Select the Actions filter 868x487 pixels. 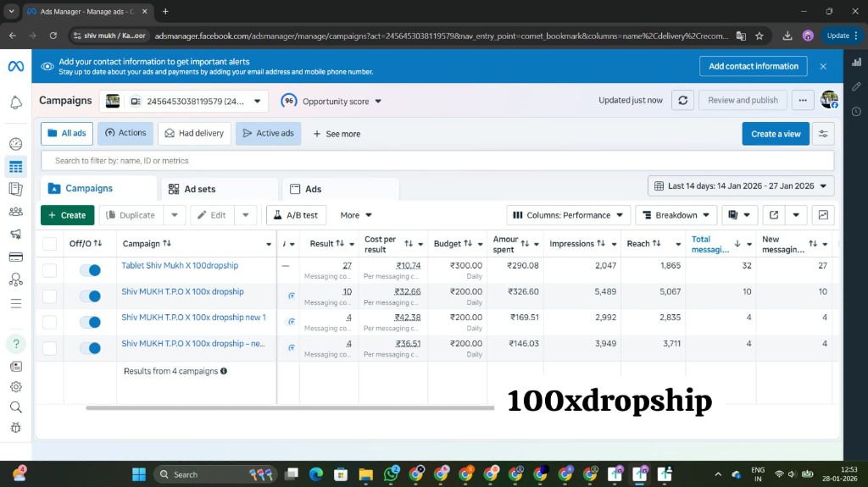click(x=125, y=133)
